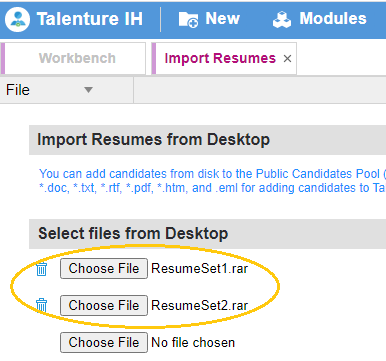Expand the File dropdown arrow

point(88,90)
